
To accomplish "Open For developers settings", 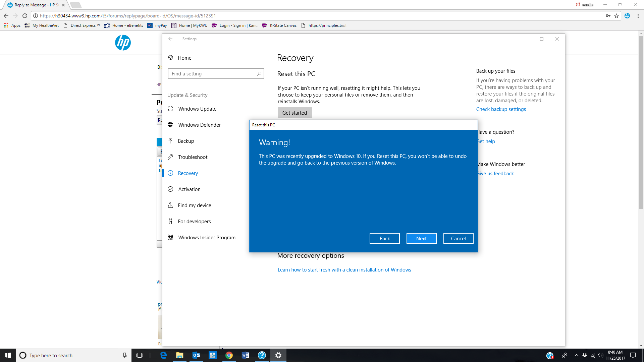I will coord(194,222).
